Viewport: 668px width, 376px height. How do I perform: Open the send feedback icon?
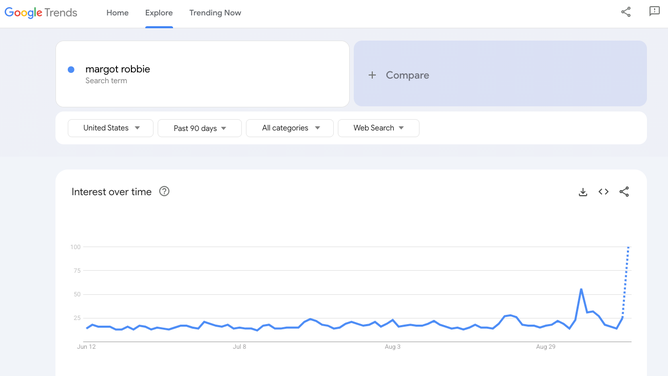[x=654, y=11]
